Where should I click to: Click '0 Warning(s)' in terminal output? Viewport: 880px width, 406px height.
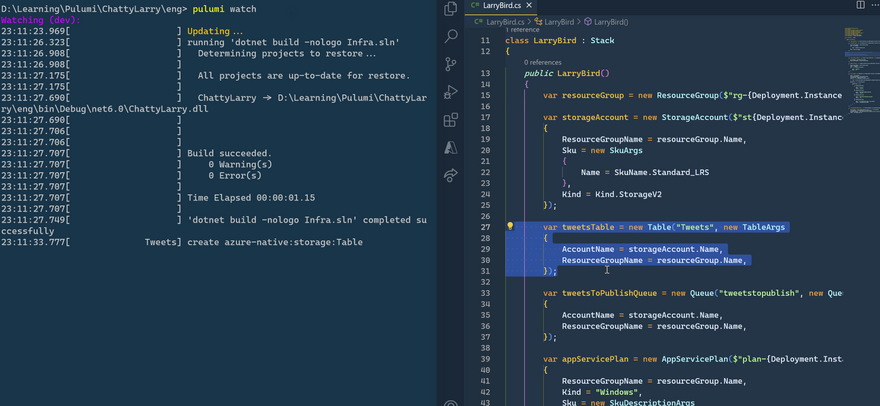(x=240, y=165)
